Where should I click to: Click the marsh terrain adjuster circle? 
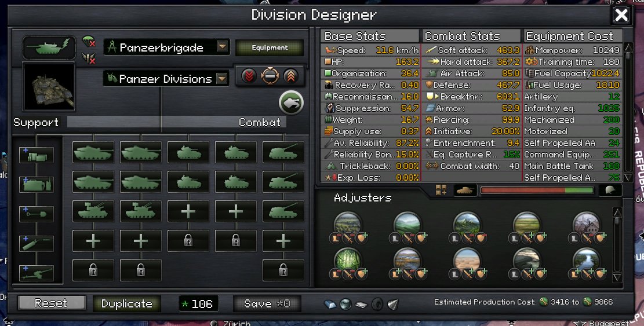407,261
